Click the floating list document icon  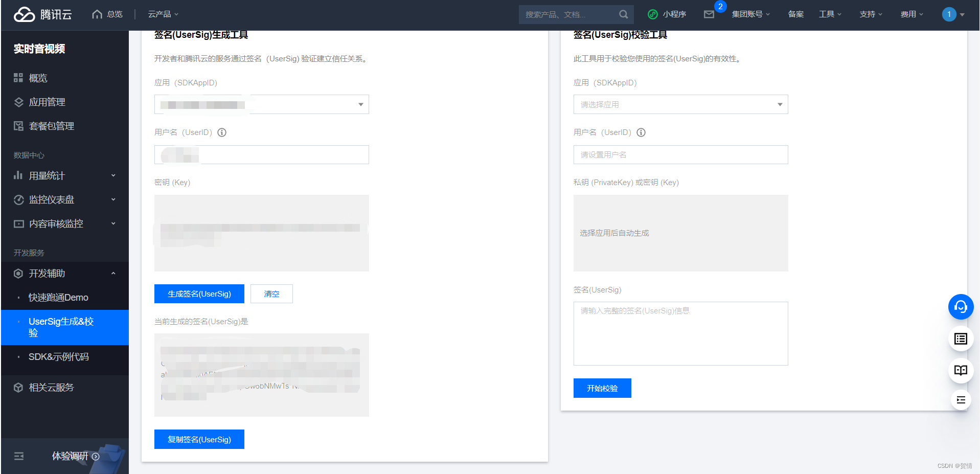pos(961,338)
